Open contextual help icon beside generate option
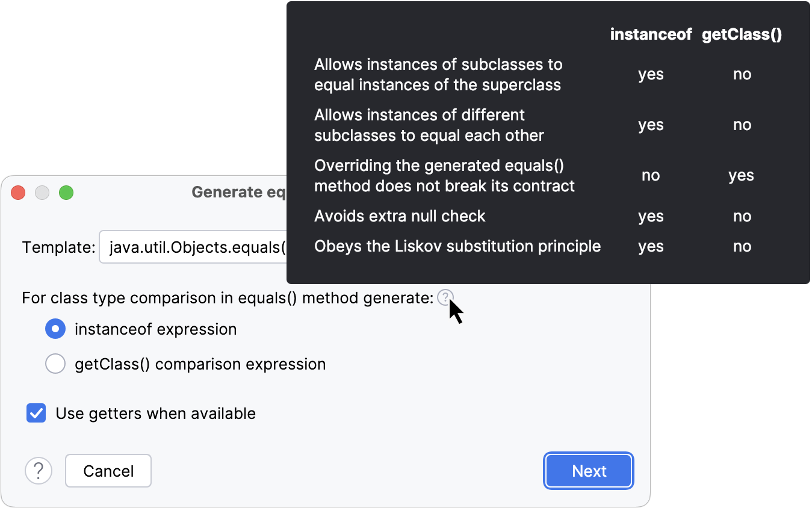Viewport: 812px width, 508px height. click(445, 297)
